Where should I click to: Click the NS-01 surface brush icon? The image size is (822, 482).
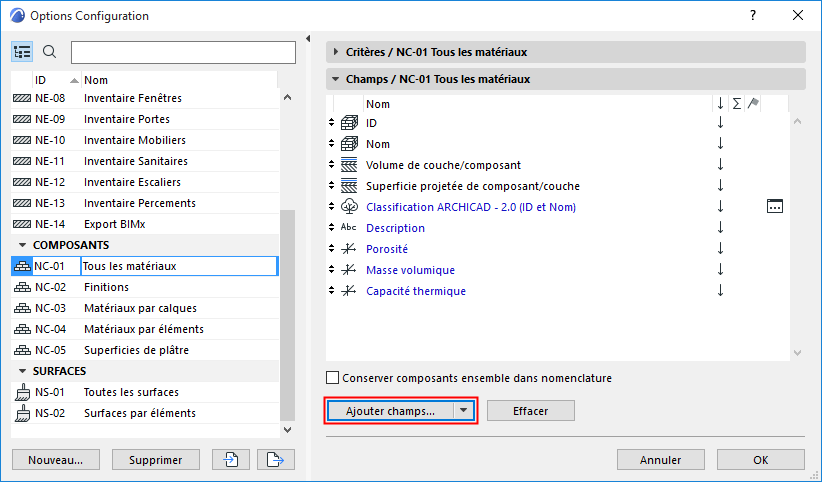click(x=23, y=392)
